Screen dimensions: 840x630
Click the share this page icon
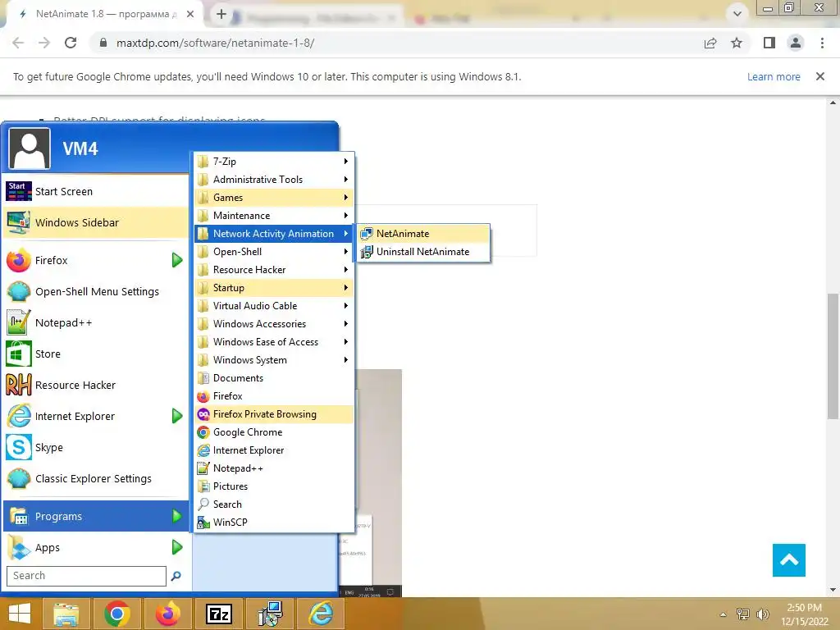(710, 43)
